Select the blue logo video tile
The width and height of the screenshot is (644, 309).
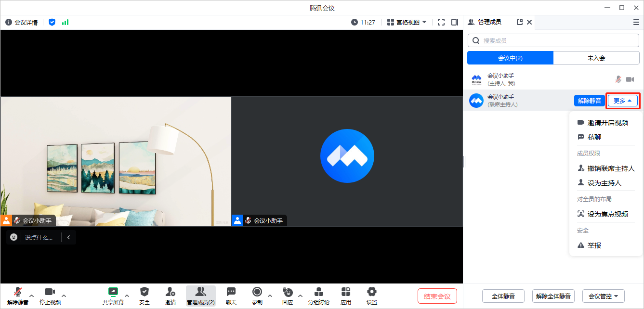pyautogui.click(x=347, y=161)
